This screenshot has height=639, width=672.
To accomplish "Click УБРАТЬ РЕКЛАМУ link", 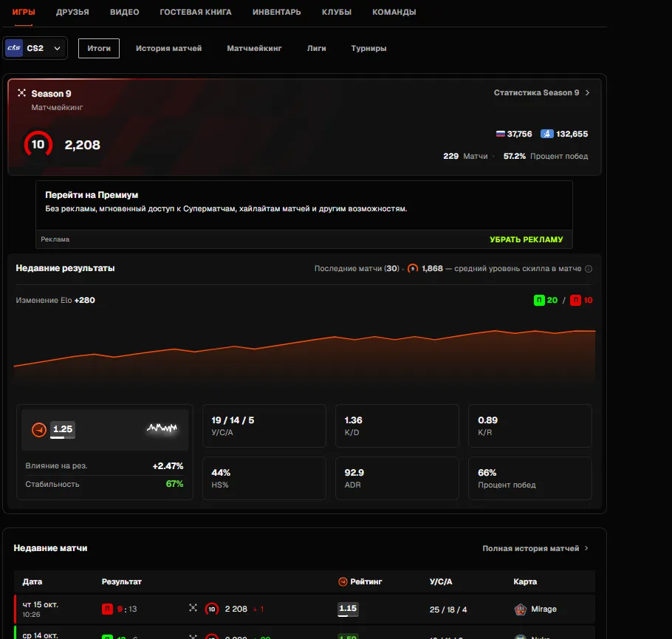I will point(527,239).
